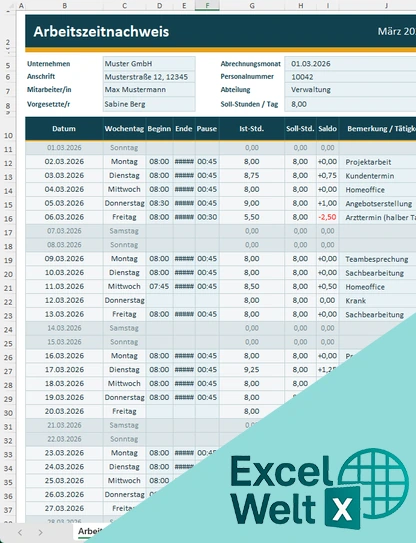Click Ist-Std. value '8,75'

click(251, 175)
